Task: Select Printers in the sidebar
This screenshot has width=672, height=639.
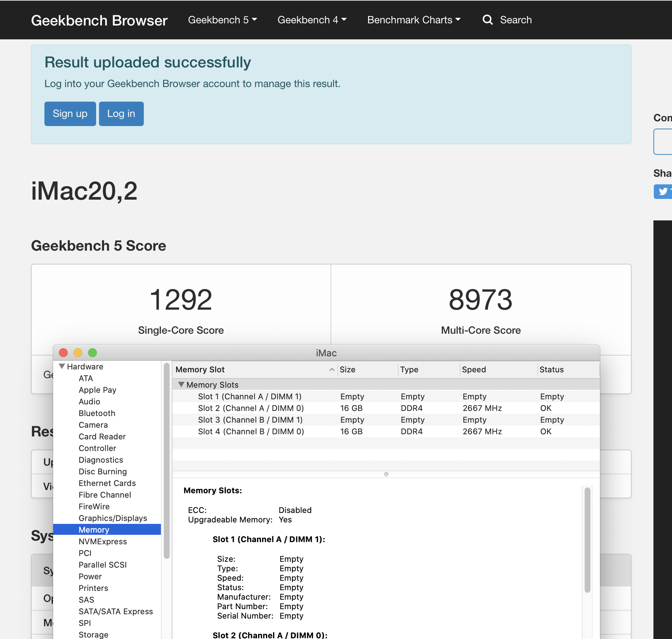Action: click(94, 588)
